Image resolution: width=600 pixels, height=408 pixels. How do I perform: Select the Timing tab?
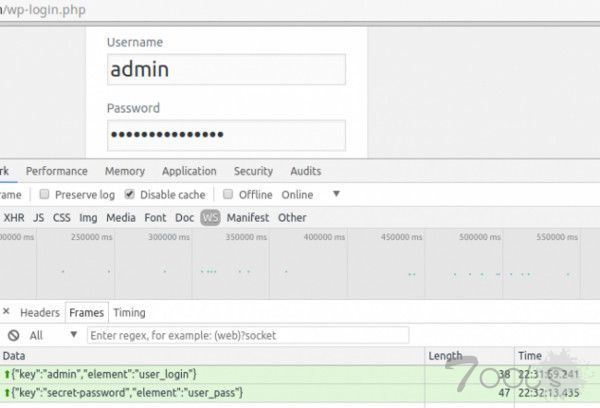coord(129,313)
